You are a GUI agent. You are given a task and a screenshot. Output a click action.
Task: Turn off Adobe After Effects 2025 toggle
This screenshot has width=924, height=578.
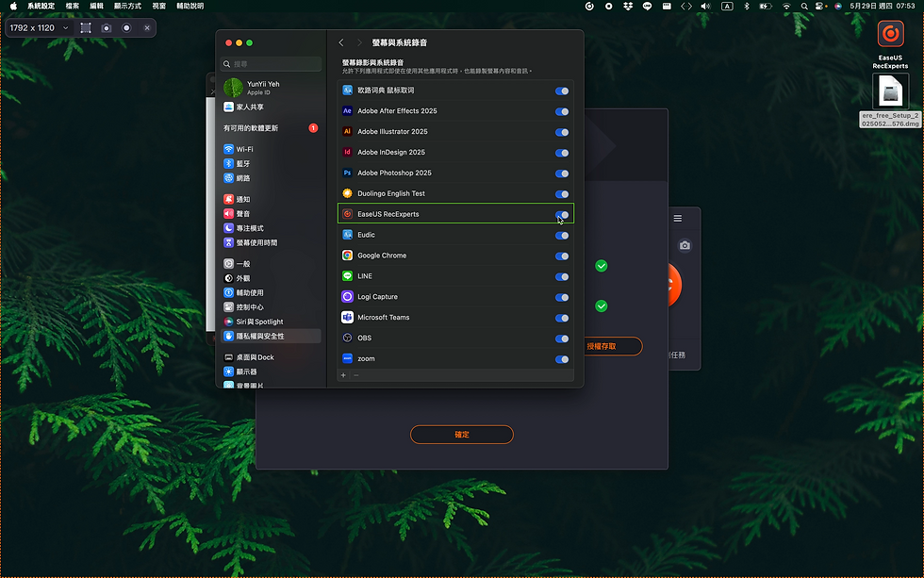(562, 111)
